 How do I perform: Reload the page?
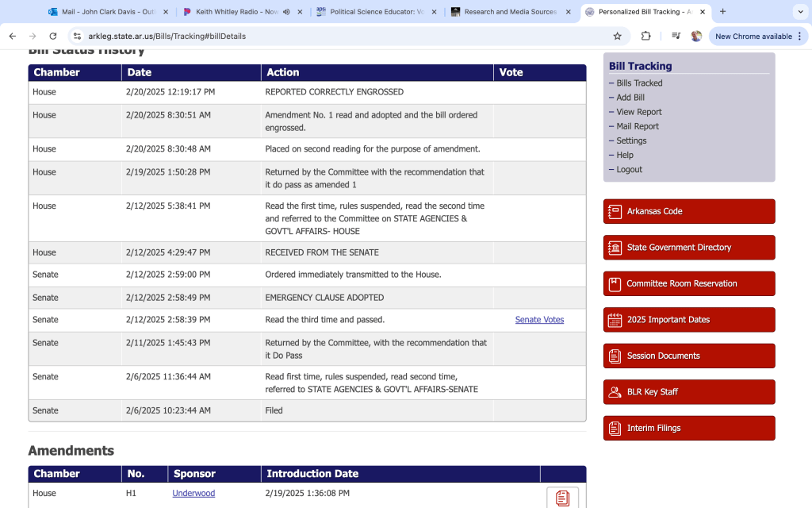click(x=53, y=37)
